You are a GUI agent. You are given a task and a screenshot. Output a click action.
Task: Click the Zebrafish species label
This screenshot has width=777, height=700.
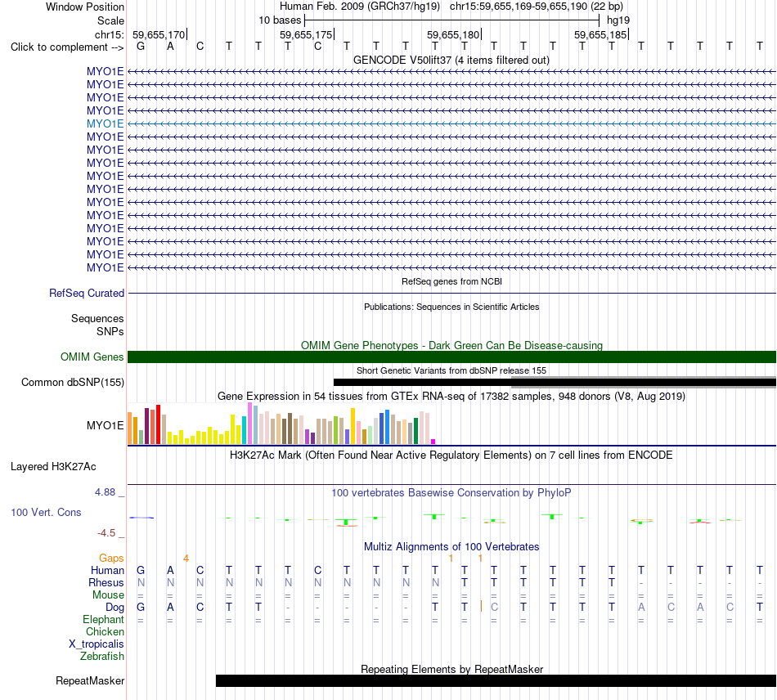pos(102,657)
